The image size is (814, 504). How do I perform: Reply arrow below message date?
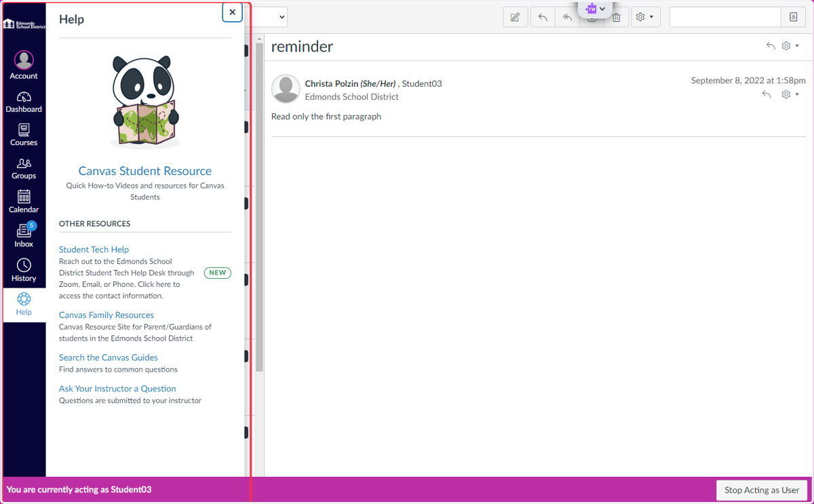pyautogui.click(x=767, y=94)
